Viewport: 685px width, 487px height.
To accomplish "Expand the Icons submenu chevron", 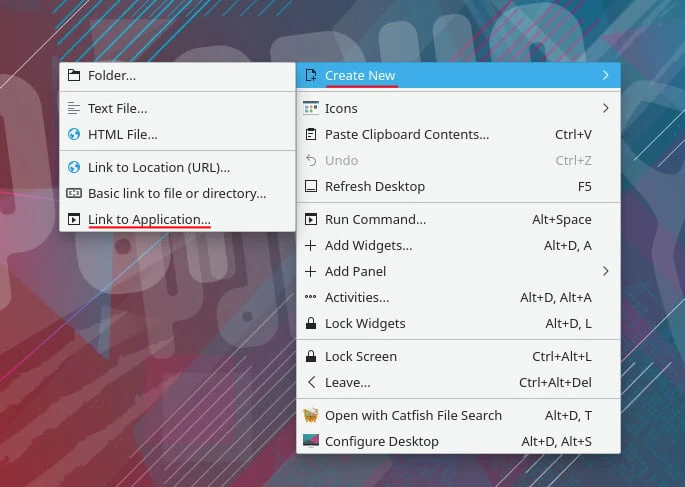I will [606, 108].
